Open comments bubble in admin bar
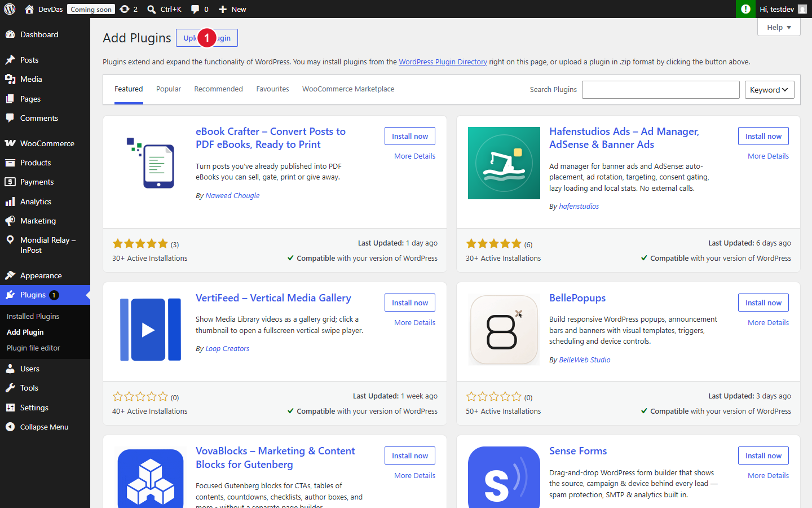Viewport: 812px width, 508px height. (195, 9)
